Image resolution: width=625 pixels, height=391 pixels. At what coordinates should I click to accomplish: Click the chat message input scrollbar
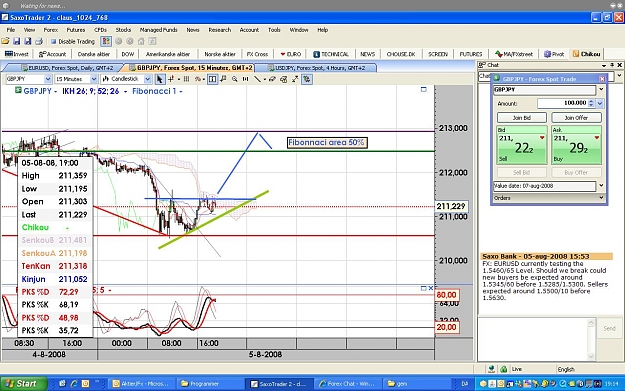pos(591,339)
